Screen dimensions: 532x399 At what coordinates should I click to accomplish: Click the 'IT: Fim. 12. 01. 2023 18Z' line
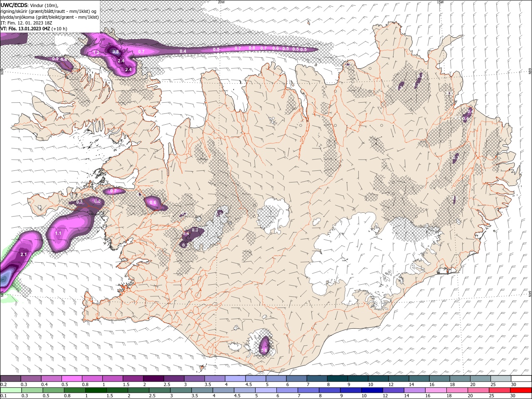[26, 23]
